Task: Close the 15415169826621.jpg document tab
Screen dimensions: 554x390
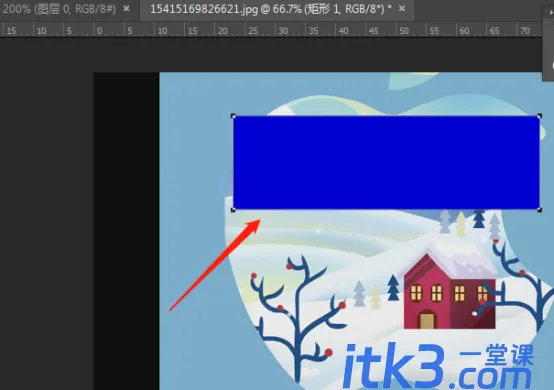Action: [402, 8]
